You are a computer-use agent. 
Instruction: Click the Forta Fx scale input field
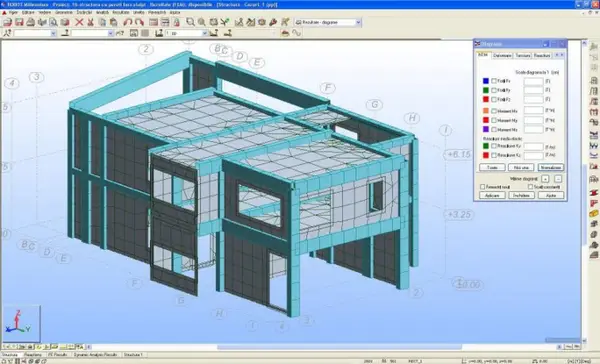click(533, 81)
